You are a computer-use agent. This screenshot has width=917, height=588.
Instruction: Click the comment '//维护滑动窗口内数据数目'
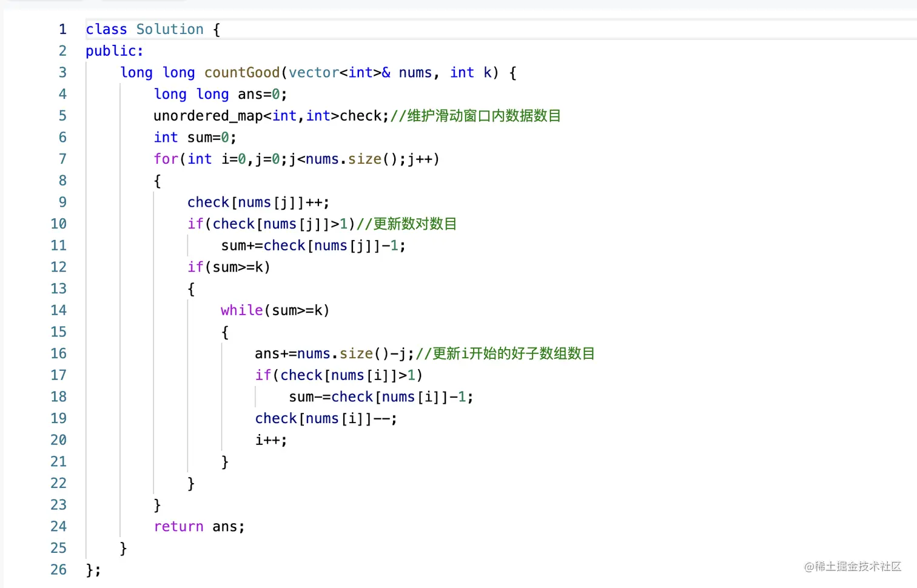coord(475,116)
